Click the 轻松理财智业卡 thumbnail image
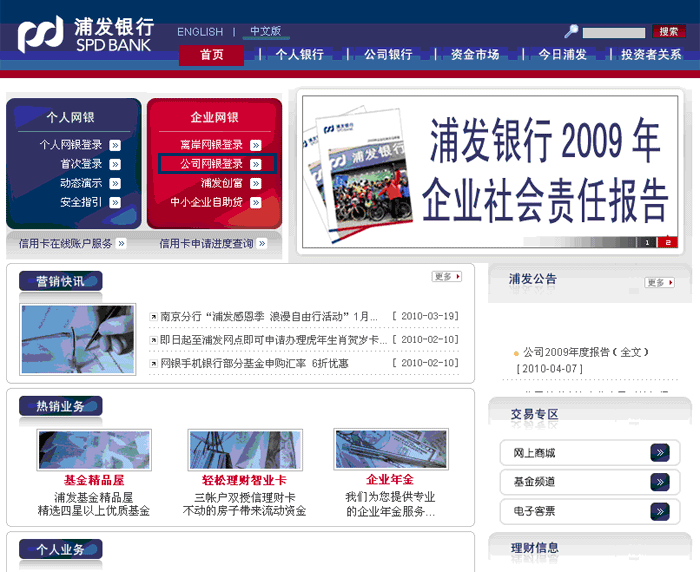 pos(245,450)
